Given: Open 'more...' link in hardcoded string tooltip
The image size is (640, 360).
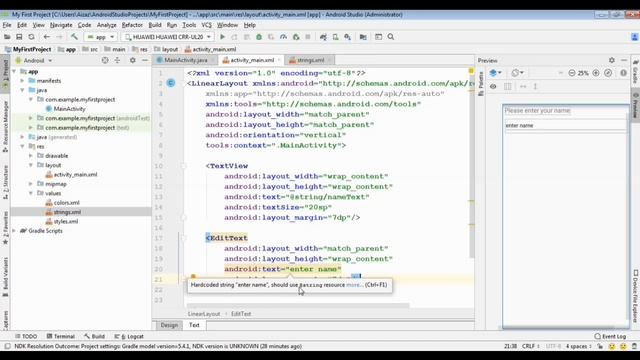Looking at the screenshot, I should tap(354, 285).
